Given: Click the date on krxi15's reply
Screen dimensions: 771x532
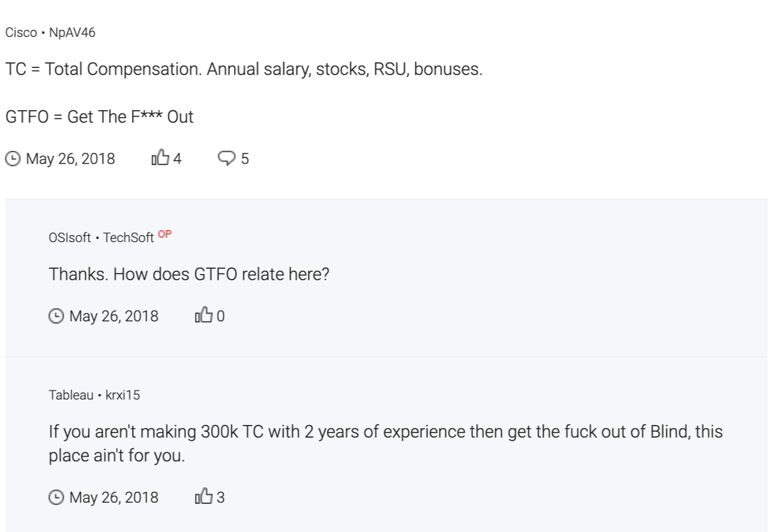Looking at the screenshot, I should point(114,497).
